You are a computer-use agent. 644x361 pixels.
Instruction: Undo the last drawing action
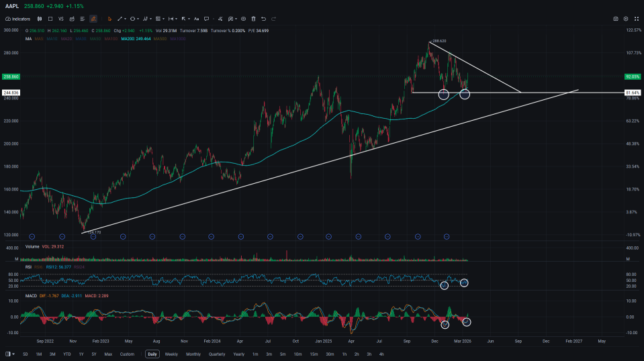[264, 19]
